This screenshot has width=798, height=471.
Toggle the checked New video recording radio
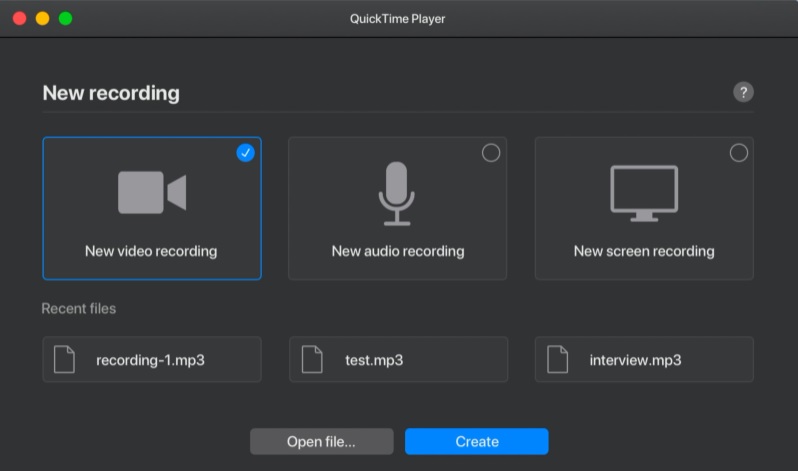245,153
